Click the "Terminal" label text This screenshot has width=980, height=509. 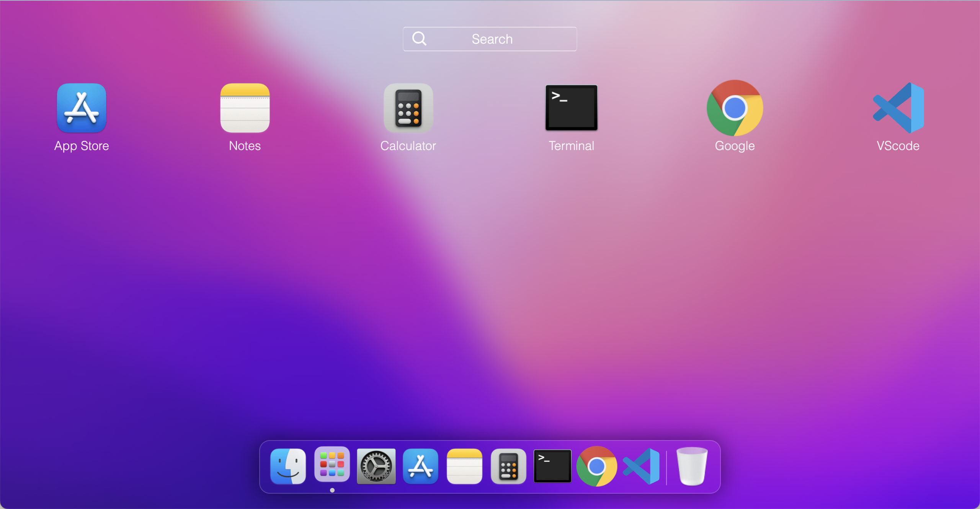572,146
